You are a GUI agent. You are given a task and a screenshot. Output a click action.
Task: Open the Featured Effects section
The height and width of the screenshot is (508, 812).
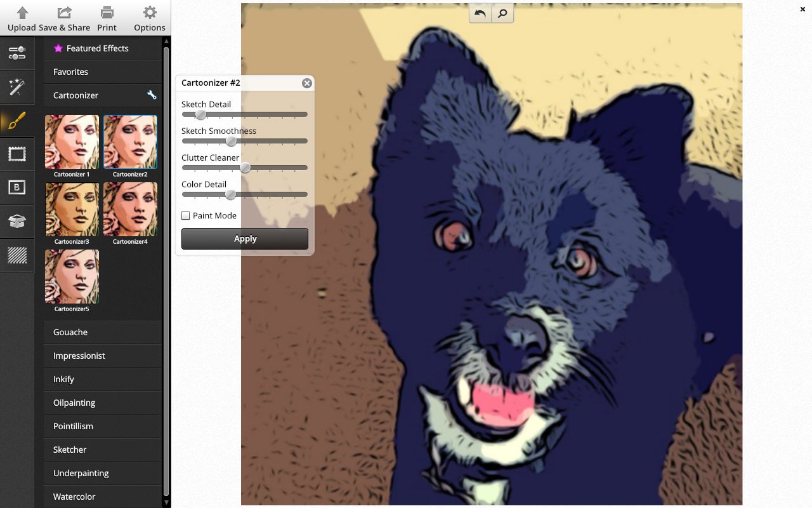(x=103, y=48)
